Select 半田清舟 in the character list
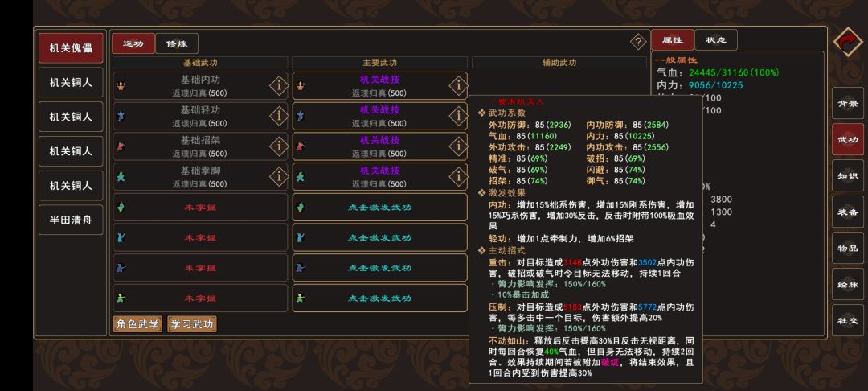This screenshot has height=391, width=868. tap(71, 220)
